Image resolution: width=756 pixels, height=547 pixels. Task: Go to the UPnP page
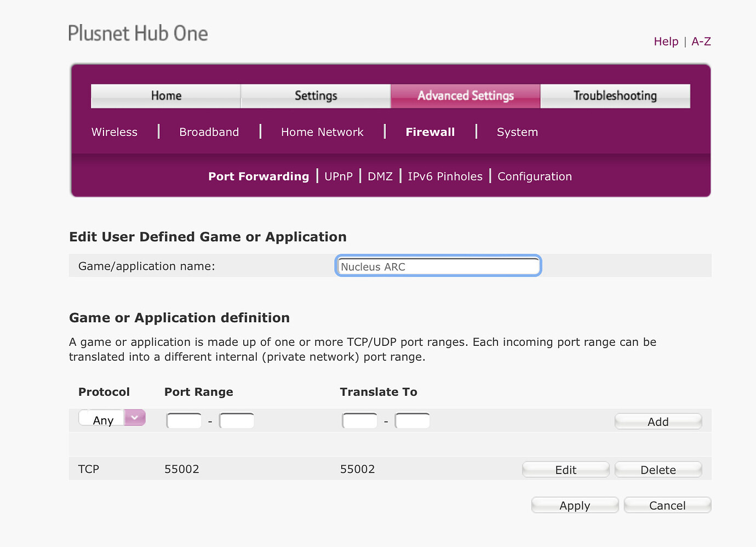[339, 176]
